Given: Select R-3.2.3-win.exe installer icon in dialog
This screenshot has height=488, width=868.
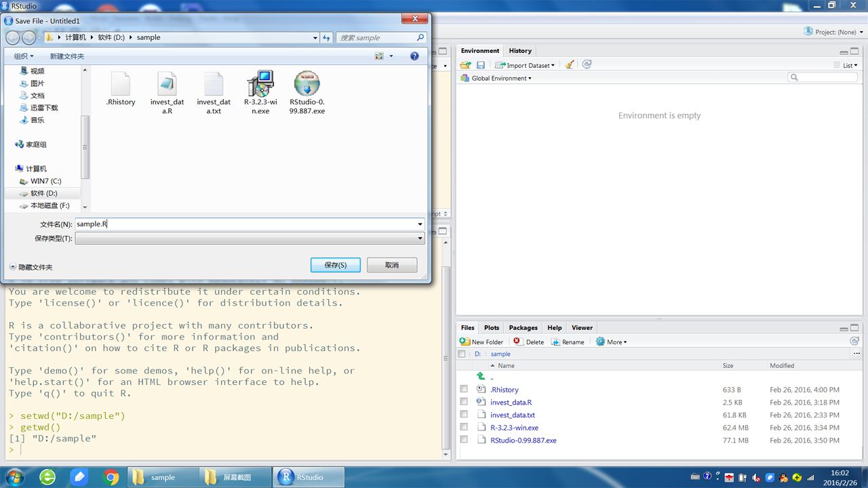Looking at the screenshot, I should [x=260, y=84].
